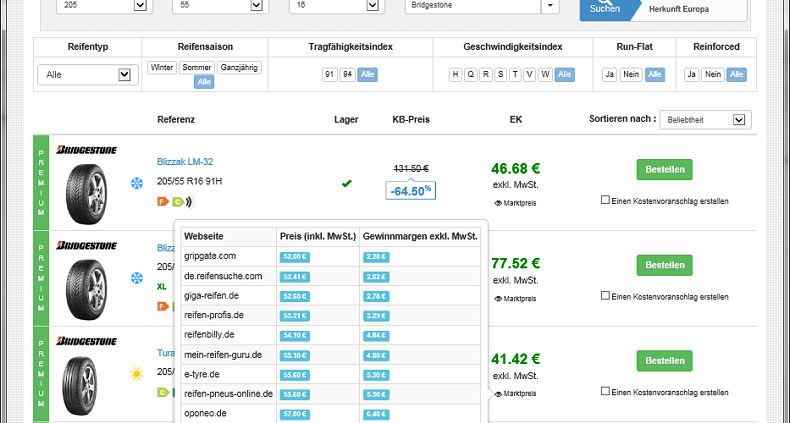Image resolution: width=790 pixels, height=423 pixels.
Task: Click the -64.50% discount badge
Action: coord(411,191)
